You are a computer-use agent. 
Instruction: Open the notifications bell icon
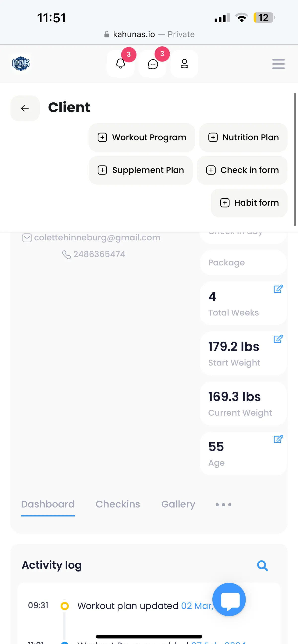(120, 64)
